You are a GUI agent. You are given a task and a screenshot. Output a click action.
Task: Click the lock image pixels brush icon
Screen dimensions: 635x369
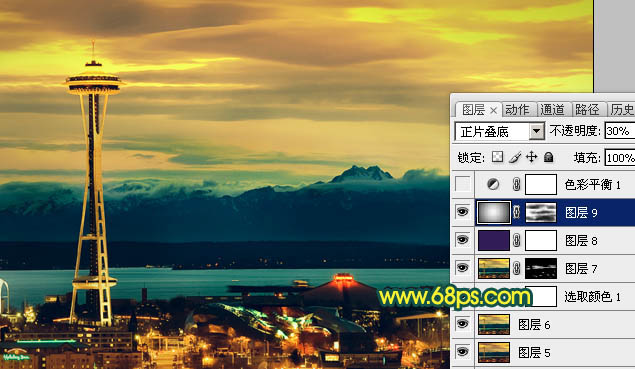click(x=515, y=157)
